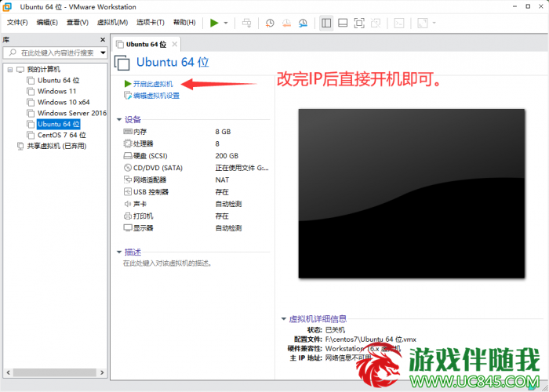Select the first Ubuntu 64 位 tree entry
The height and width of the screenshot is (392, 549).
[x=59, y=80]
